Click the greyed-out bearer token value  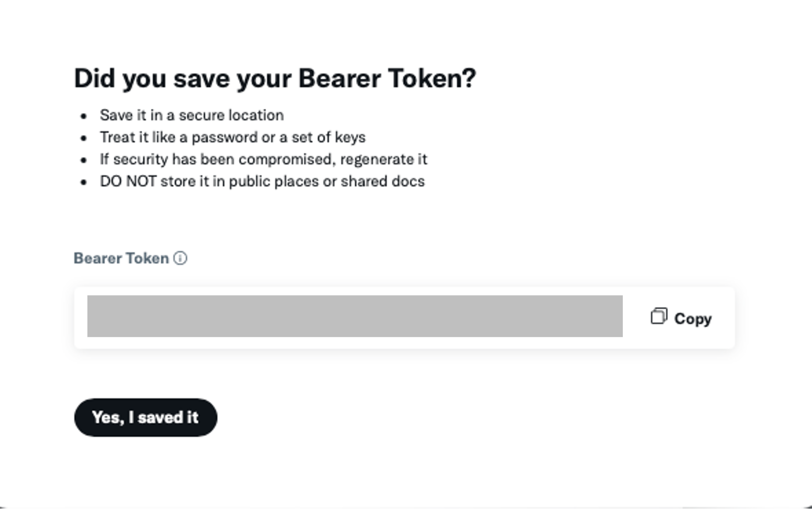pyautogui.click(x=355, y=316)
